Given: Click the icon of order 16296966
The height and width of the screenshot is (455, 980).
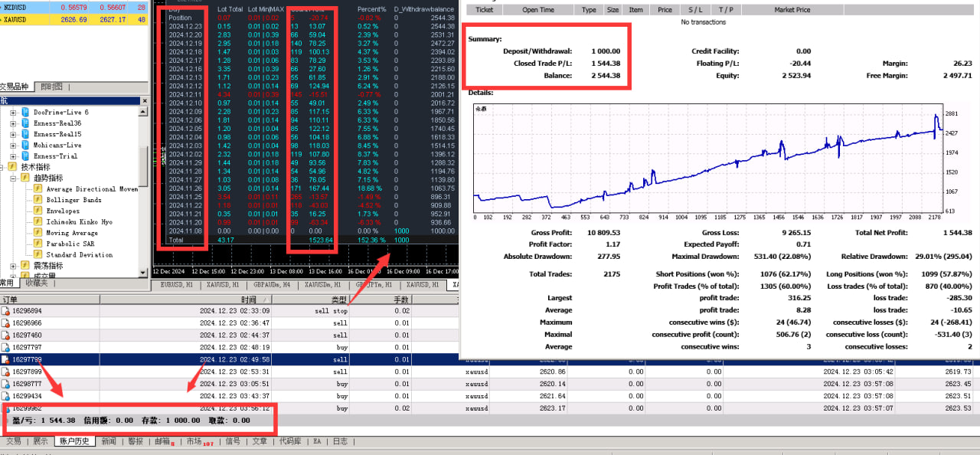Looking at the screenshot, I should tap(5, 323).
